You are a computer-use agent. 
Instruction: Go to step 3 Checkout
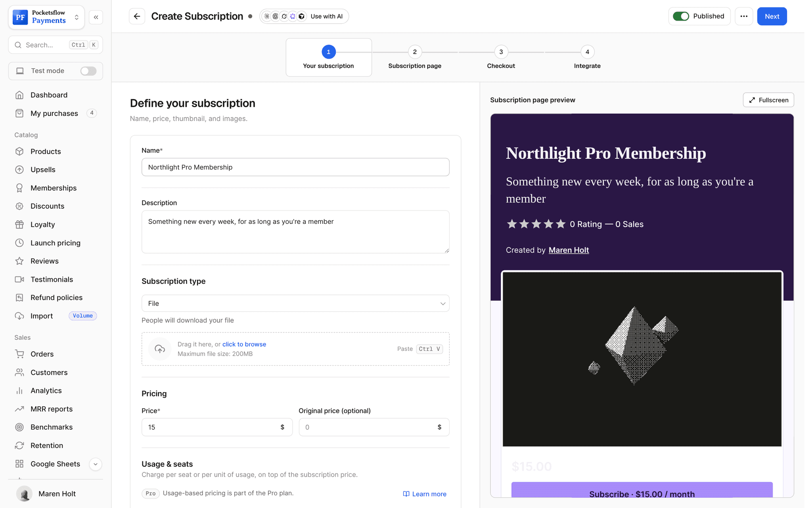click(x=501, y=58)
